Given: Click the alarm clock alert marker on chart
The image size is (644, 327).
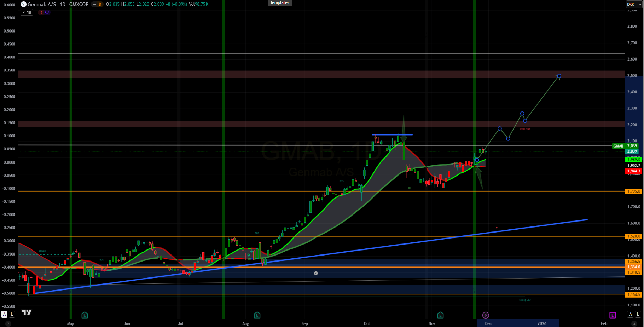Looking at the screenshot, I should click(316, 273).
